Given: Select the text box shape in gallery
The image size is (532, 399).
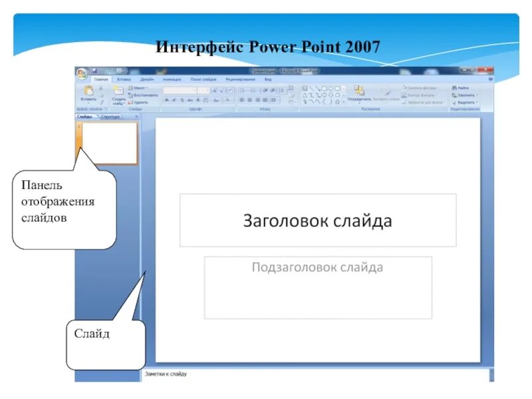Looking at the screenshot, I should (x=305, y=88).
